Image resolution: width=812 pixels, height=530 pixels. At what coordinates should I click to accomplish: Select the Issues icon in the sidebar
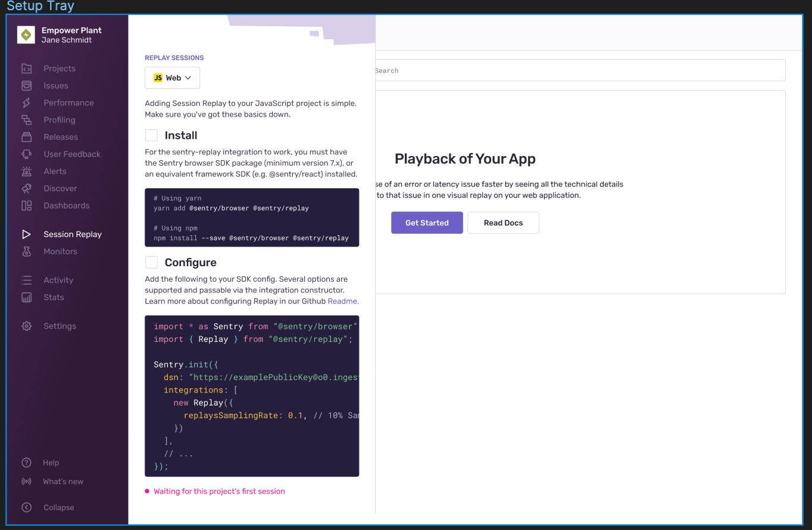click(x=27, y=85)
